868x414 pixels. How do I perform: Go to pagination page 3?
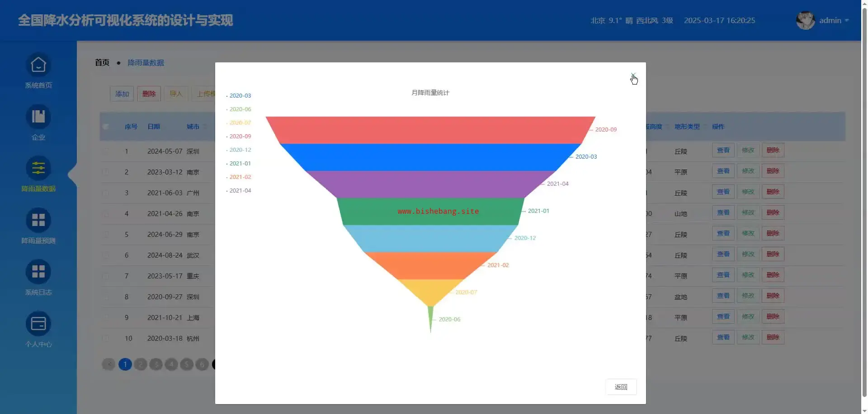pyautogui.click(x=156, y=364)
